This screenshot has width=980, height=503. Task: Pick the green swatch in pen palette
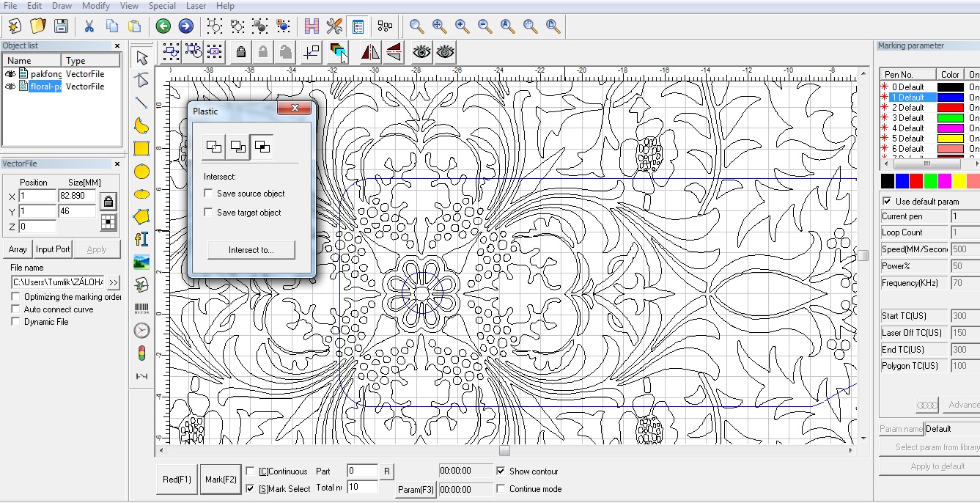point(930,180)
